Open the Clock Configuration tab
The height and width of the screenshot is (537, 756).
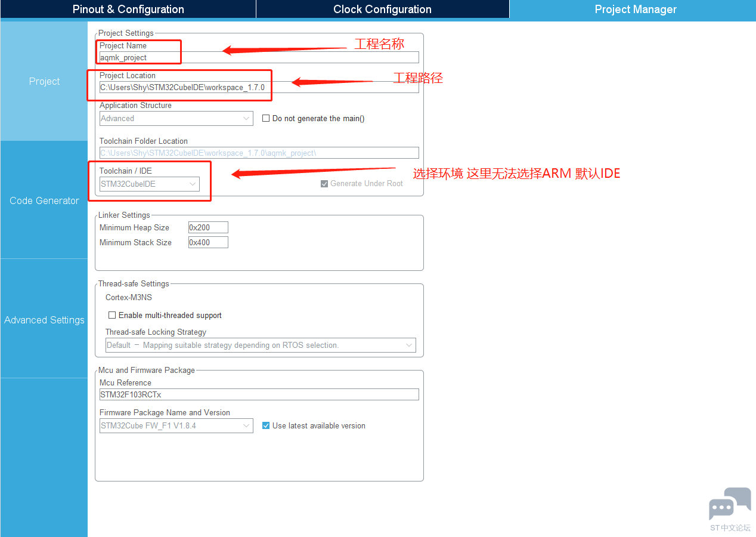382,9
